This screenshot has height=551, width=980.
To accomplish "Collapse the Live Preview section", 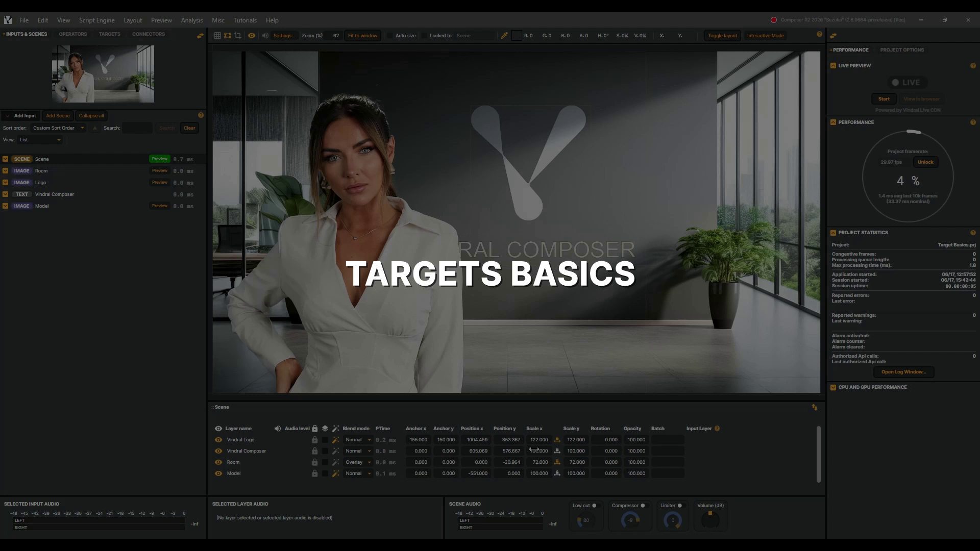I will point(834,66).
